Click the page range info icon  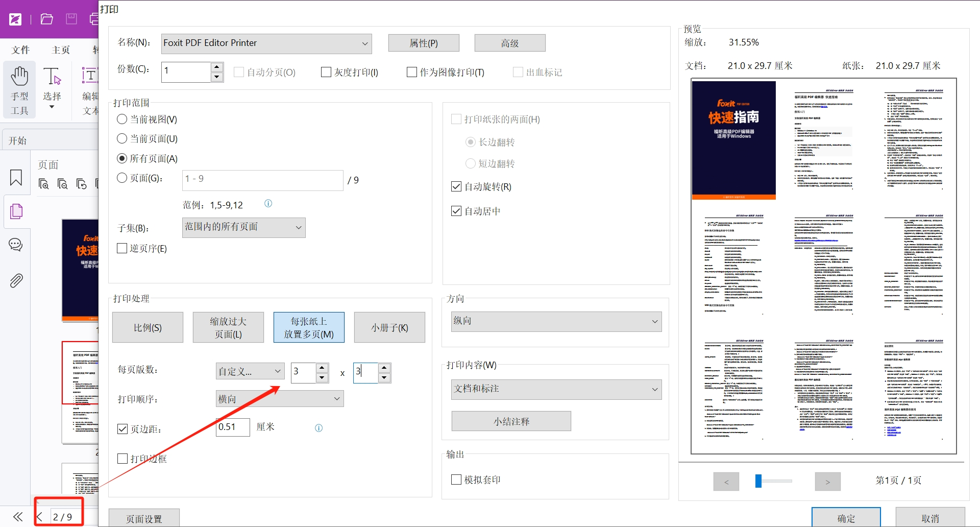[x=268, y=204]
